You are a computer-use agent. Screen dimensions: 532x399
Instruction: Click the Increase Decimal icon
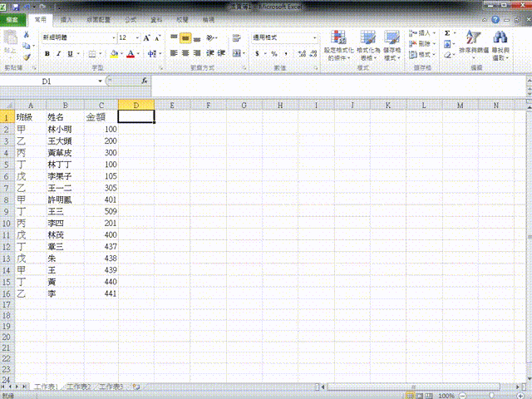coord(302,53)
